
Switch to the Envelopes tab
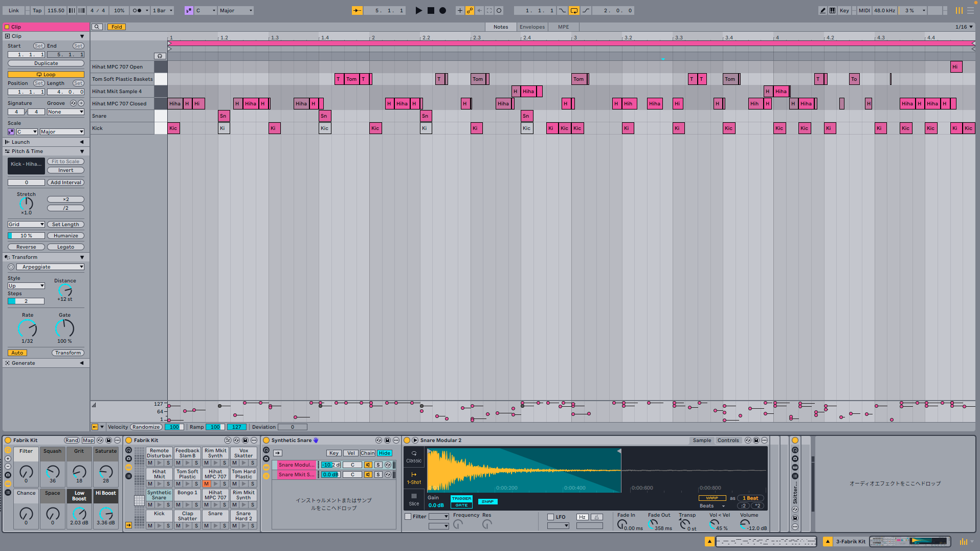pyautogui.click(x=532, y=27)
